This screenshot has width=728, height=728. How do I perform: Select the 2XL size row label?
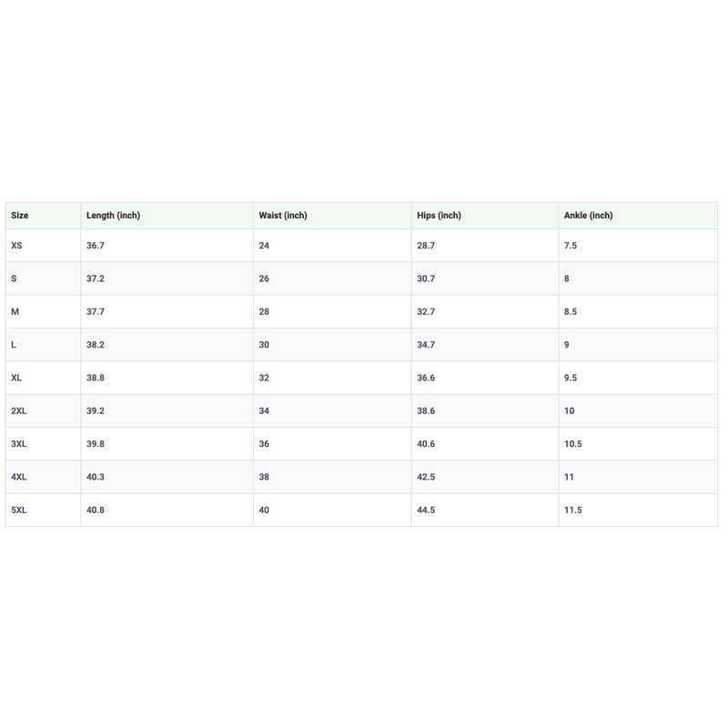point(18,411)
